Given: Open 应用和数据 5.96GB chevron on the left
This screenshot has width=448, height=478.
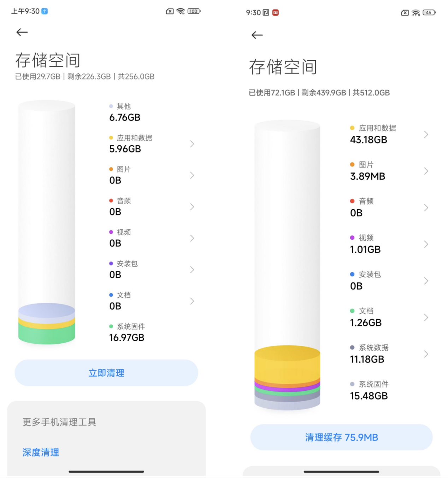Looking at the screenshot, I should [x=192, y=144].
